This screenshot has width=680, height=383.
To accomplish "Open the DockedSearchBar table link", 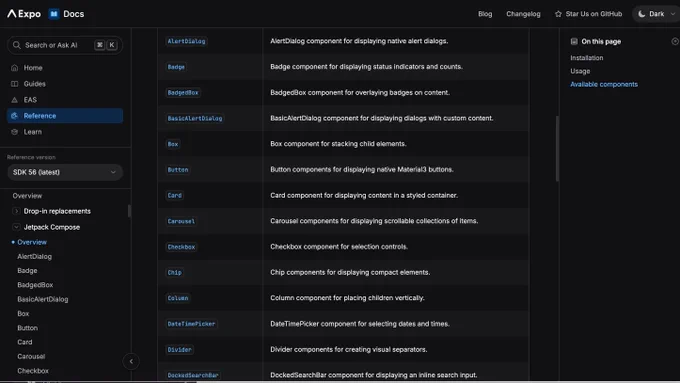I will pyautogui.click(x=193, y=375).
